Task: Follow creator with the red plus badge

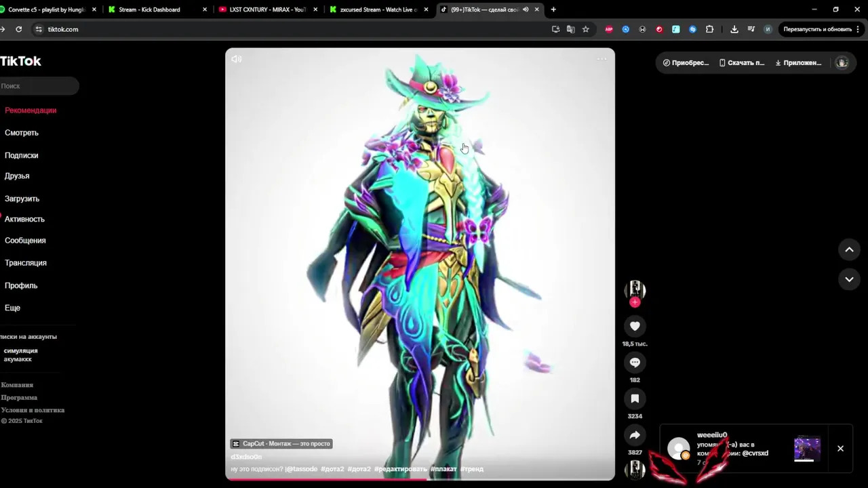Action: (x=635, y=302)
